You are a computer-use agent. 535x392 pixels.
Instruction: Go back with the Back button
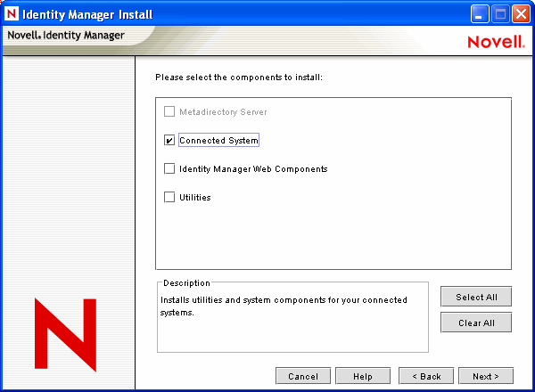426,376
